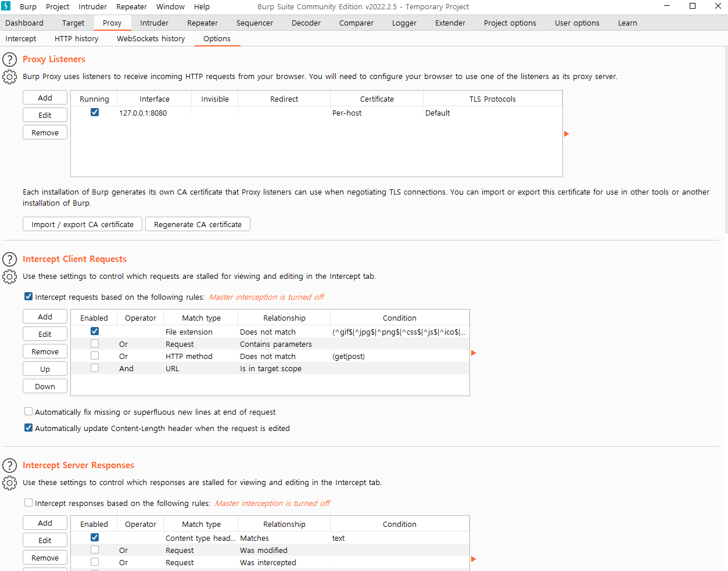Move the client request rule Down
This screenshot has width=728, height=571.
point(45,386)
